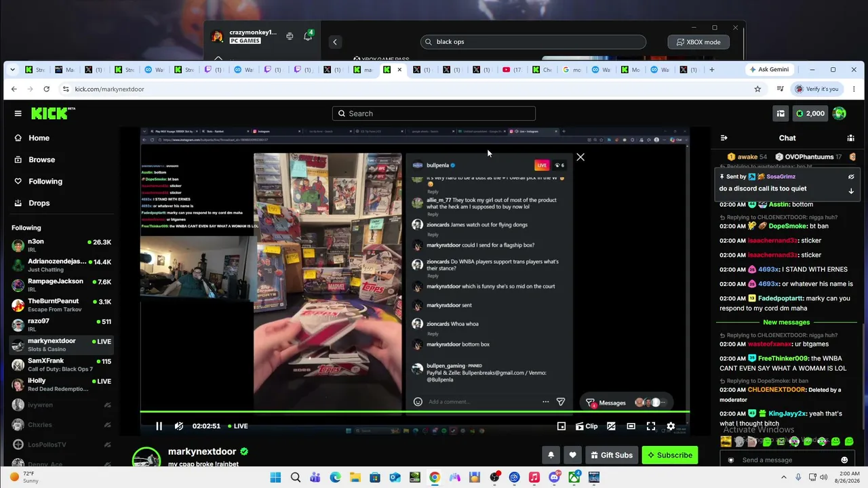The image size is (868, 488).
Task: Create a Clip of the stream
Action: [587, 426]
